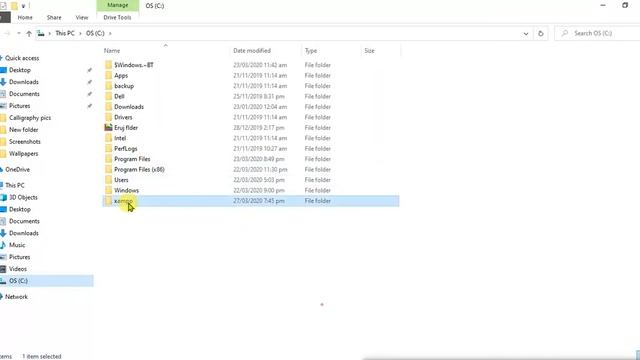Image resolution: width=640 pixels, height=360 pixels.
Task: Expand the chevron after OS (C:) in path
Action: pos(110,33)
